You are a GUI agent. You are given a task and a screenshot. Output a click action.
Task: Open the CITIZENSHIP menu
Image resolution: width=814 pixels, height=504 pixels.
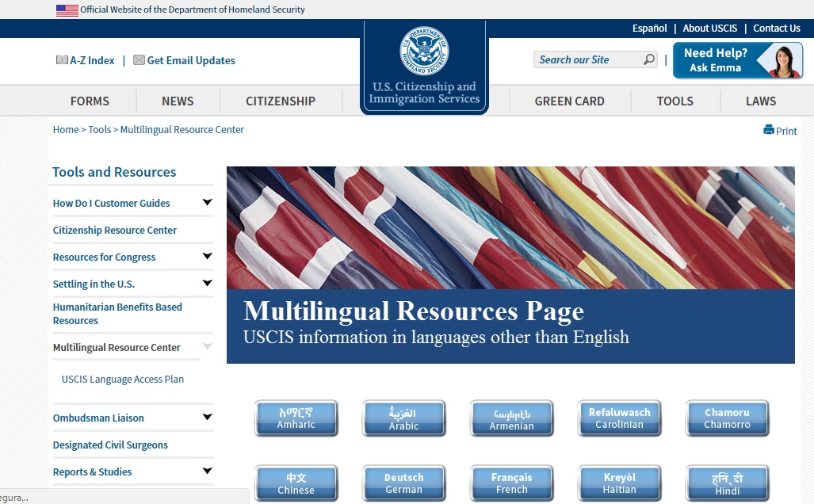point(281,101)
